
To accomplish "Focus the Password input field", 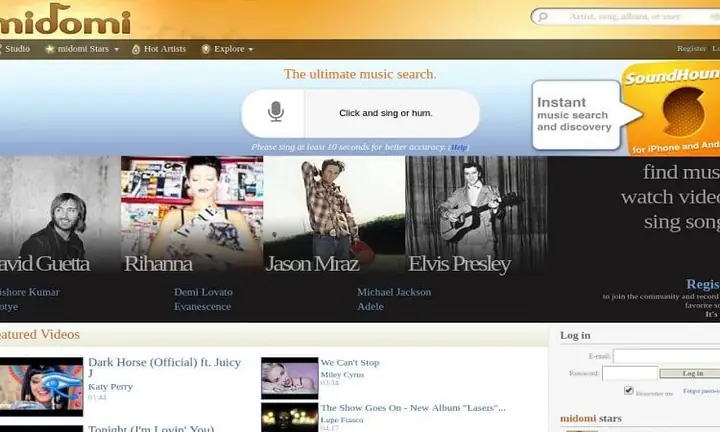I will [x=630, y=373].
